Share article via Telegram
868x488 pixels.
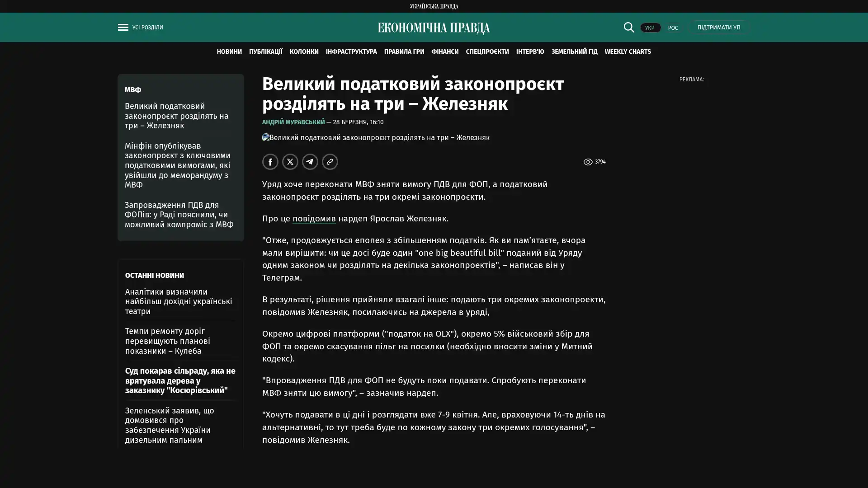point(310,162)
